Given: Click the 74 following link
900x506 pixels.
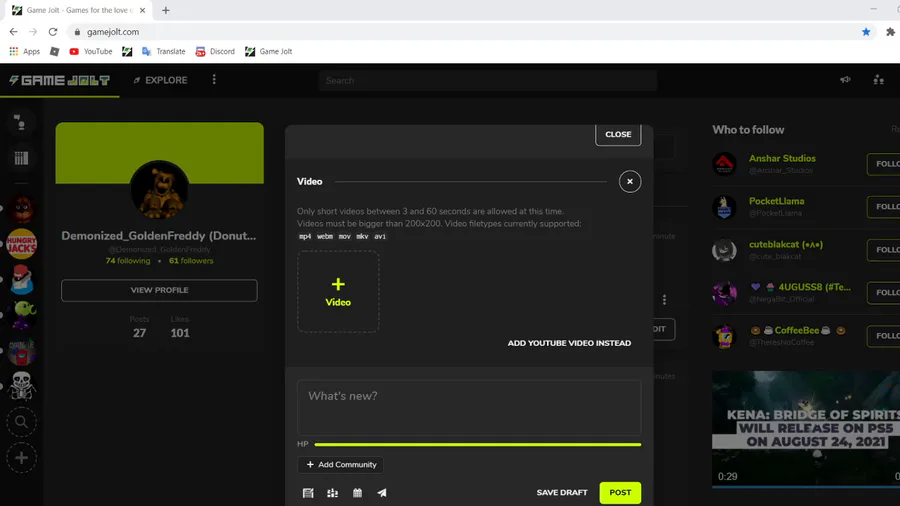Looking at the screenshot, I should [x=127, y=260].
